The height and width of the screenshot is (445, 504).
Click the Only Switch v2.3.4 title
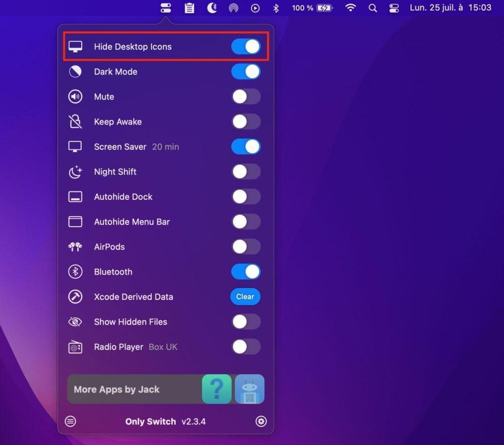[165, 421]
